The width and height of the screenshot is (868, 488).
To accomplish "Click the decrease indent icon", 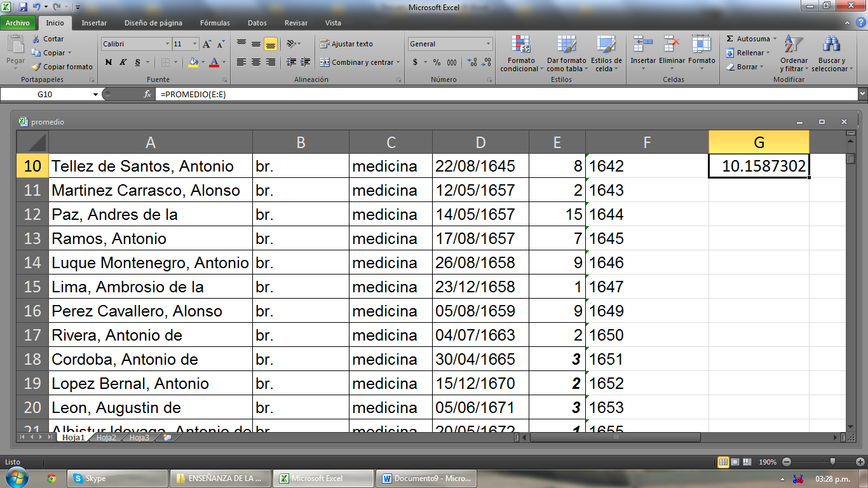I will (292, 62).
